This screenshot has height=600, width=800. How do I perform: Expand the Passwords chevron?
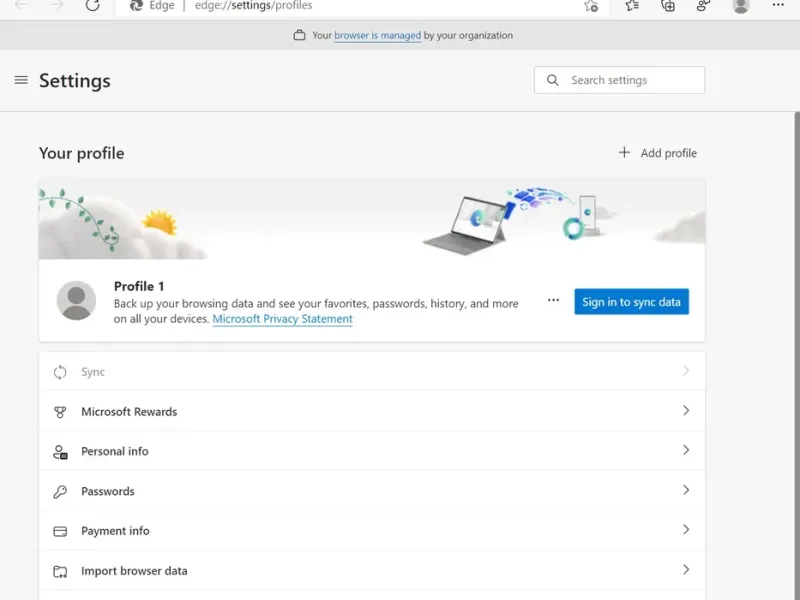[686, 490]
